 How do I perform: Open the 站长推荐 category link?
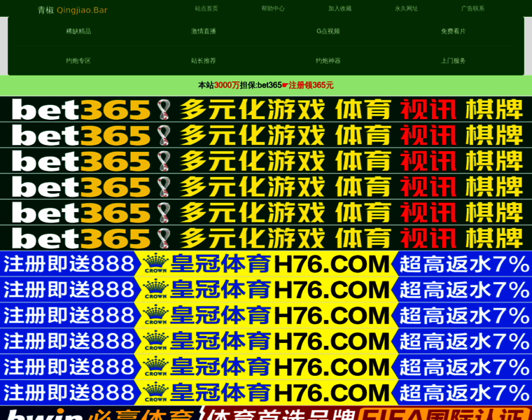(203, 61)
